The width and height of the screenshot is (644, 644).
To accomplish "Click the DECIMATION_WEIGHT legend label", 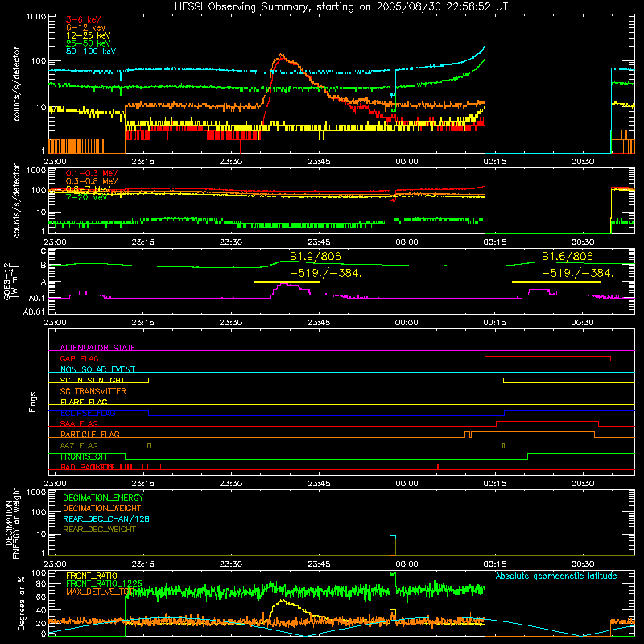I will coord(102,508).
